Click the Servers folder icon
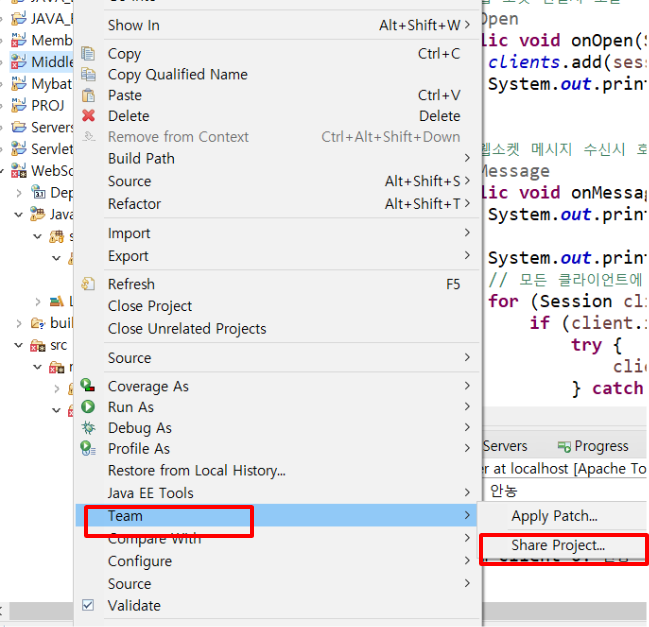The image size is (649, 627). coord(19,127)
